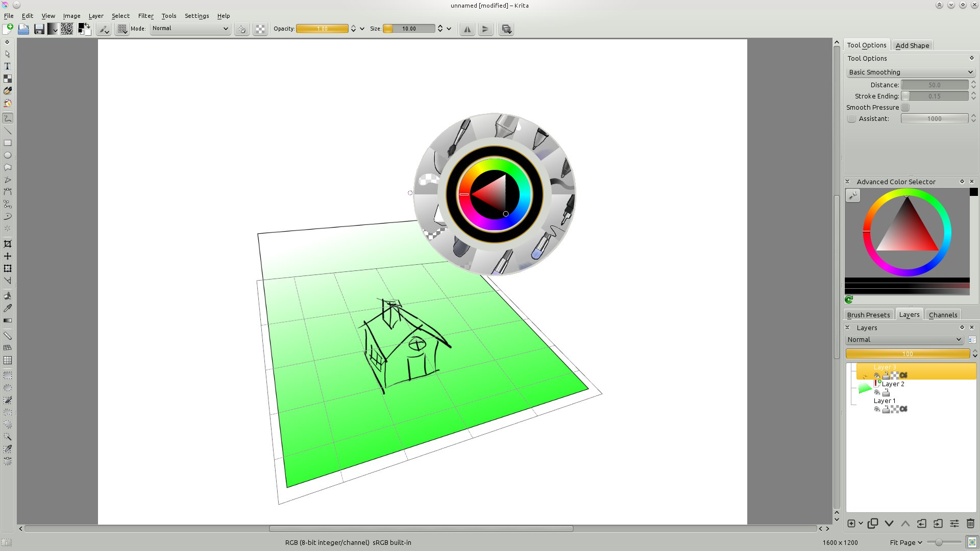Switch to the Brush Presets tab
Image resolution: width=980 pixels, height=551 pixels.
[x=868, y=315]
